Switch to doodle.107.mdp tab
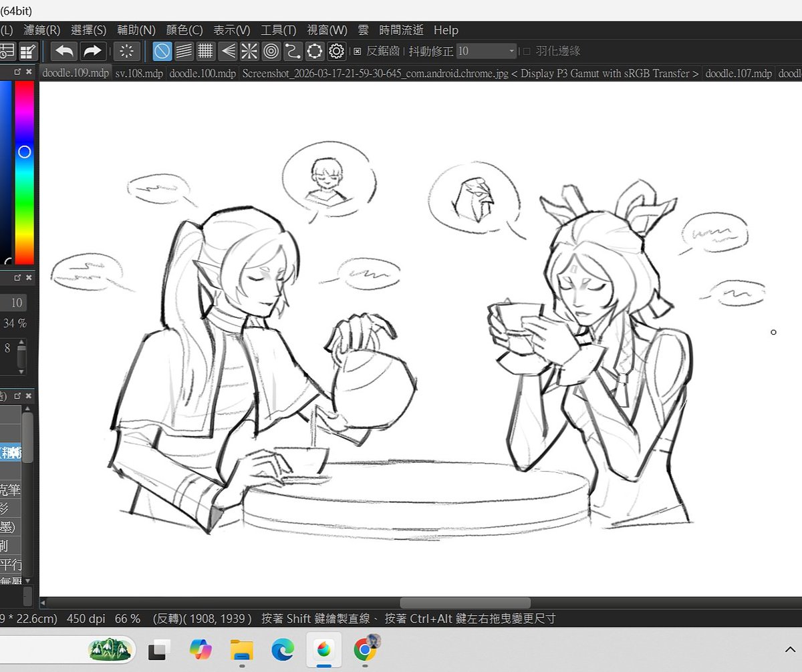The image size is (802, 672). [739, 73]
